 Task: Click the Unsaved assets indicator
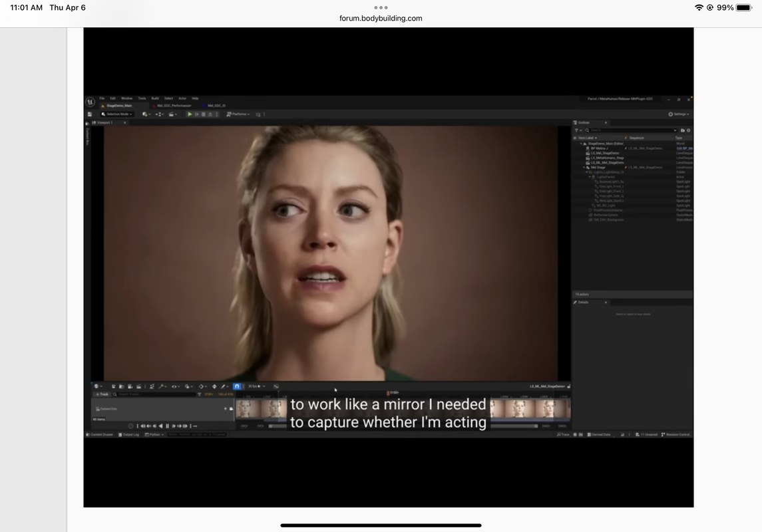click(646, 434)
